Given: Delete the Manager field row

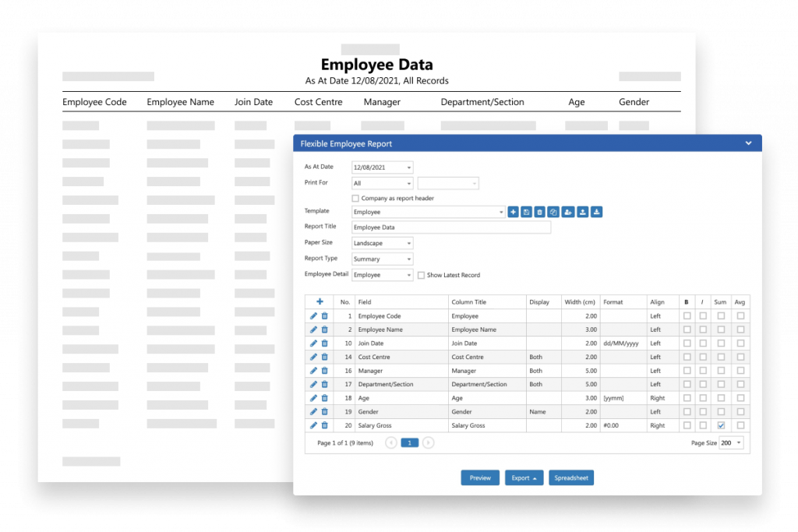Looking at the screenshot, I should pos(325,371).
